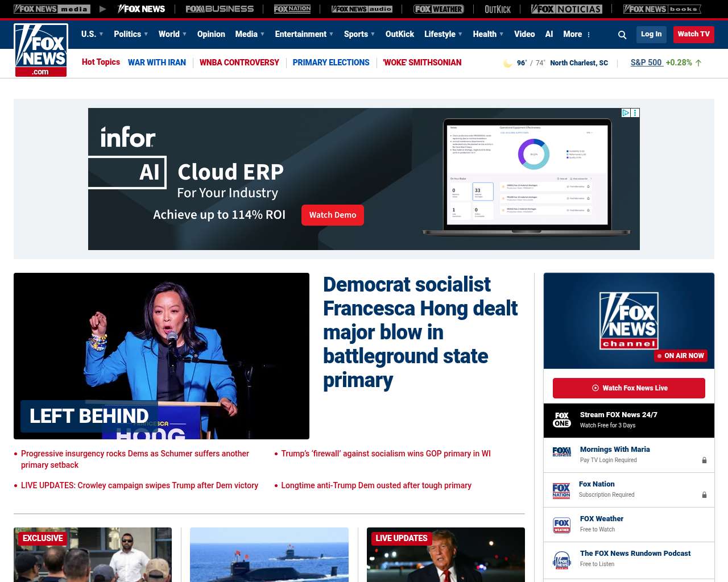The image size is (728, 582).
Task: Click the Fox Nation icon in sidebar
Action: click(x=561, y=490)
